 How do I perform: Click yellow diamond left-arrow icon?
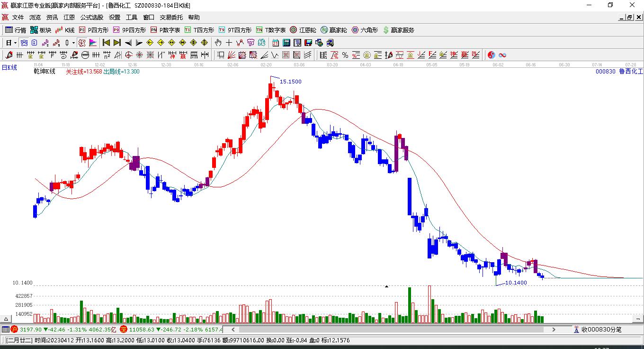[150, 43]
